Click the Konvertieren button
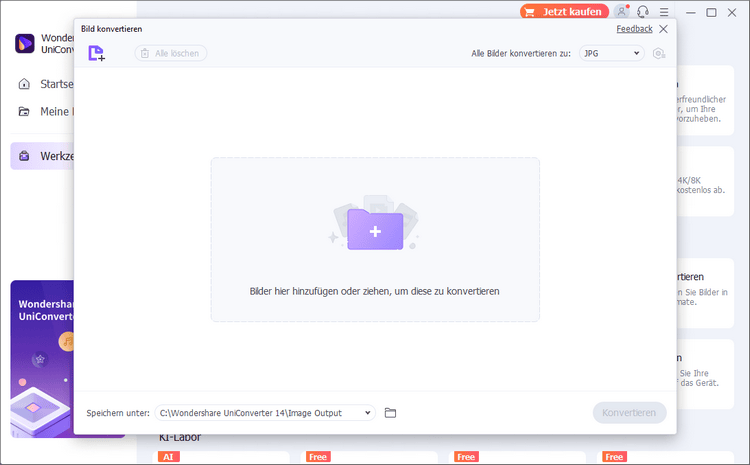Image resolution: width=750 pixels, height=465 pixels. click(629, 412)
